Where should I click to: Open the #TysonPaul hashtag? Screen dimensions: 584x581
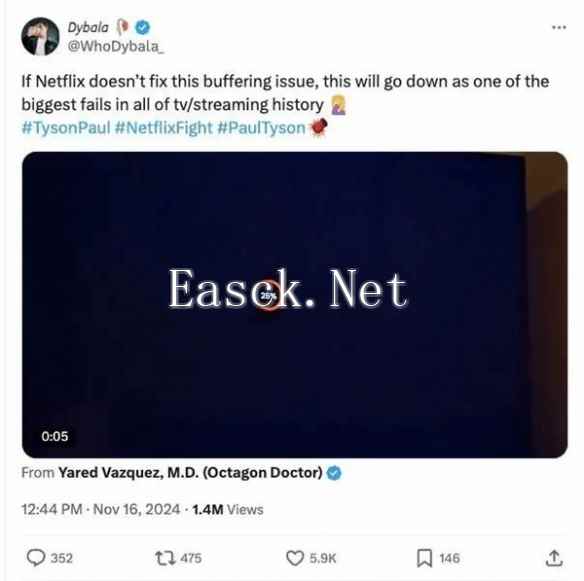(66, 128)
